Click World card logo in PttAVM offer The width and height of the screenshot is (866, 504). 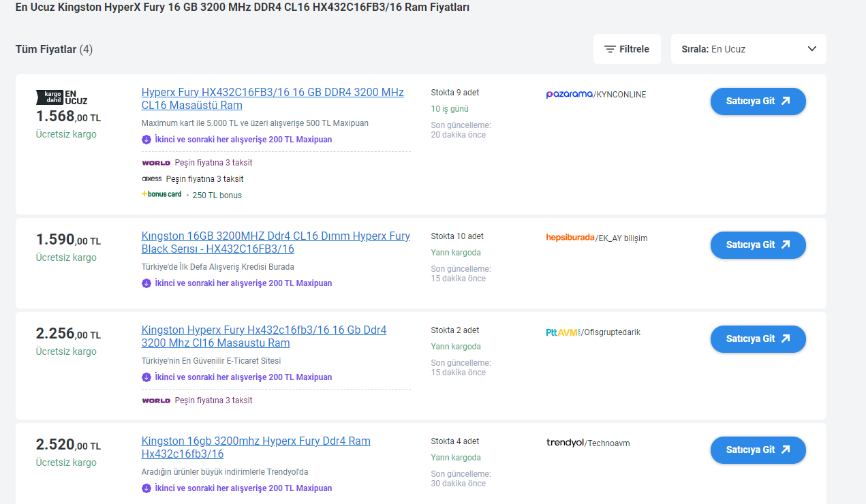(x=156, y=400)
